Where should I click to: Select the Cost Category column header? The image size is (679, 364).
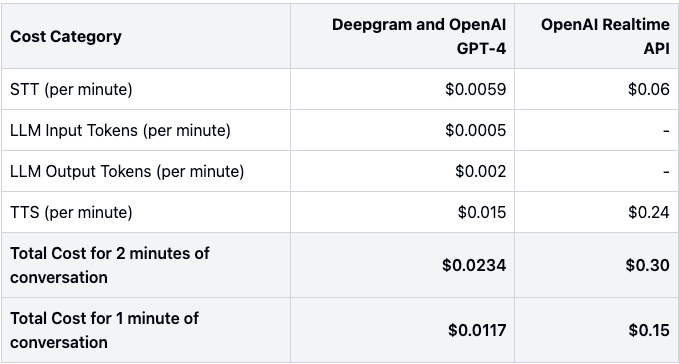coord(66,36)
